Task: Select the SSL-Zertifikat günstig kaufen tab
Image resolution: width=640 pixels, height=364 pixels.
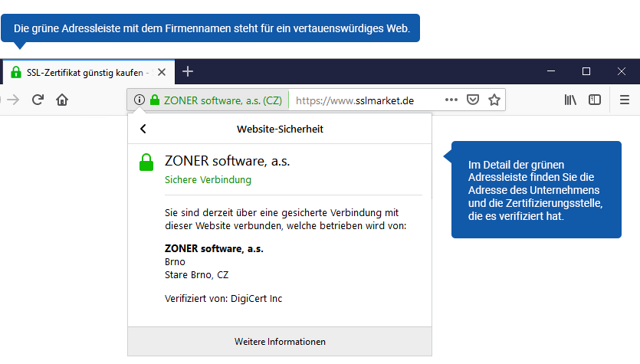Action: click(89, 72)
